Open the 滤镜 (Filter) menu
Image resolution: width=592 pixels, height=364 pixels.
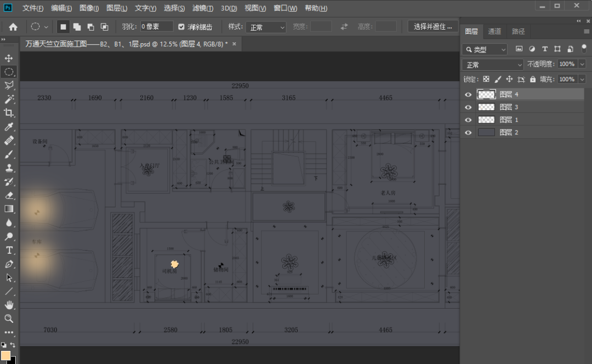(203, 8)
